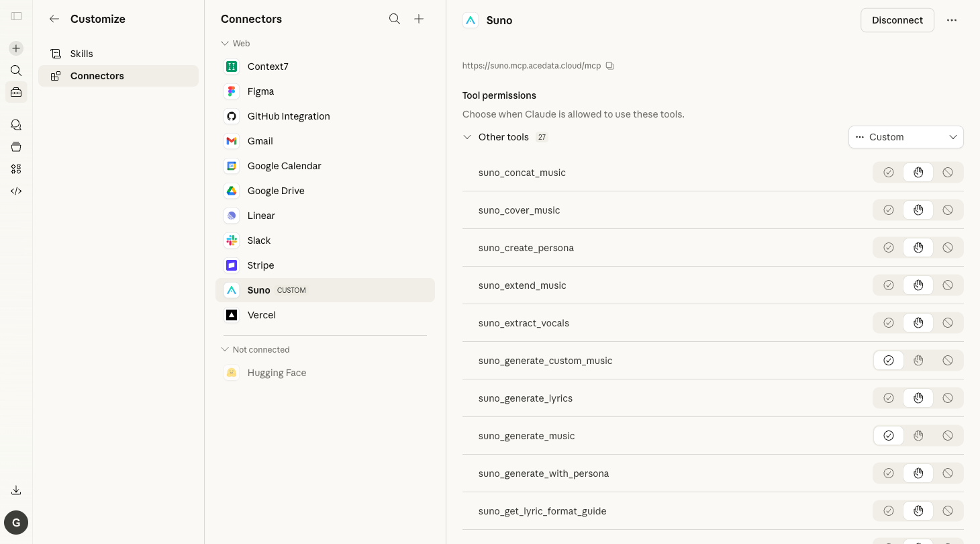The height and width of the screenshot is (544, 980).
Task: Open the GitHub Integration connector
Action: (325, 116)
